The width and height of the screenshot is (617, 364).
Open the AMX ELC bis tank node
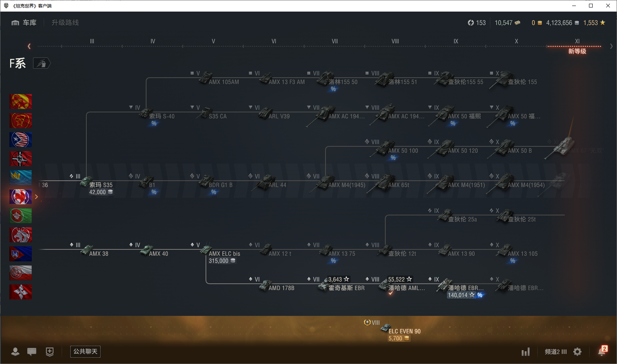[x=220, y=254]
